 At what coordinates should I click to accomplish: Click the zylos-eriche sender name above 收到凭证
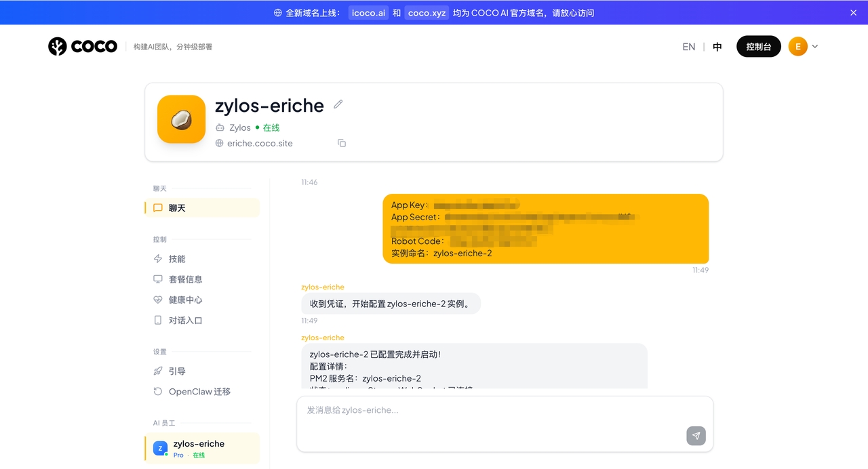point(323,287)
